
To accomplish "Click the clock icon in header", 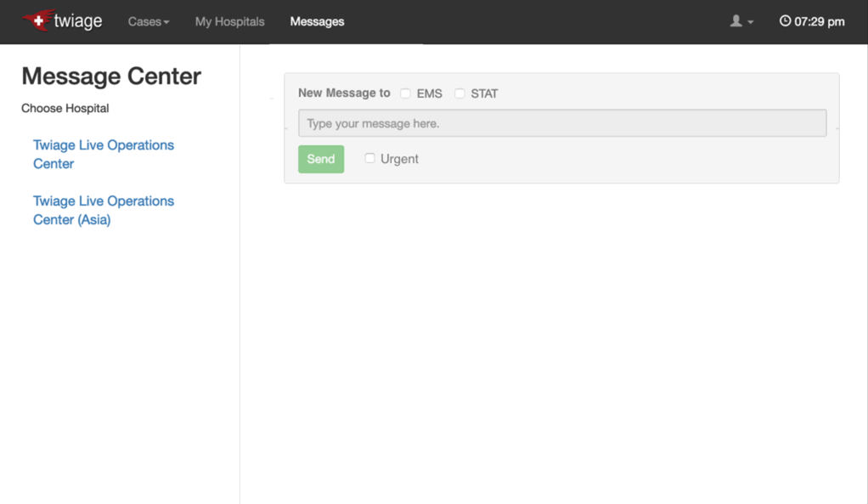I will pos(785,21).
